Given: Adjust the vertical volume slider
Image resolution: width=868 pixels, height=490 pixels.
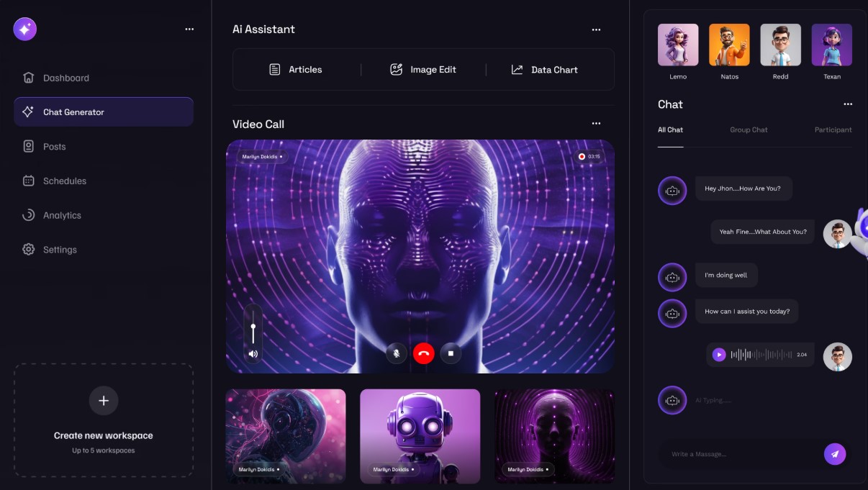Looking at the screenshot, I should coord(253,327).
